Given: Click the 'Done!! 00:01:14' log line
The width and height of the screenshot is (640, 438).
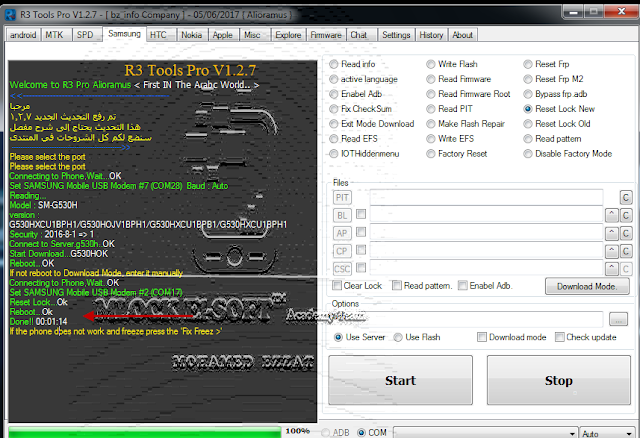Looking at the screenshot, I should (x=38, y=322).
